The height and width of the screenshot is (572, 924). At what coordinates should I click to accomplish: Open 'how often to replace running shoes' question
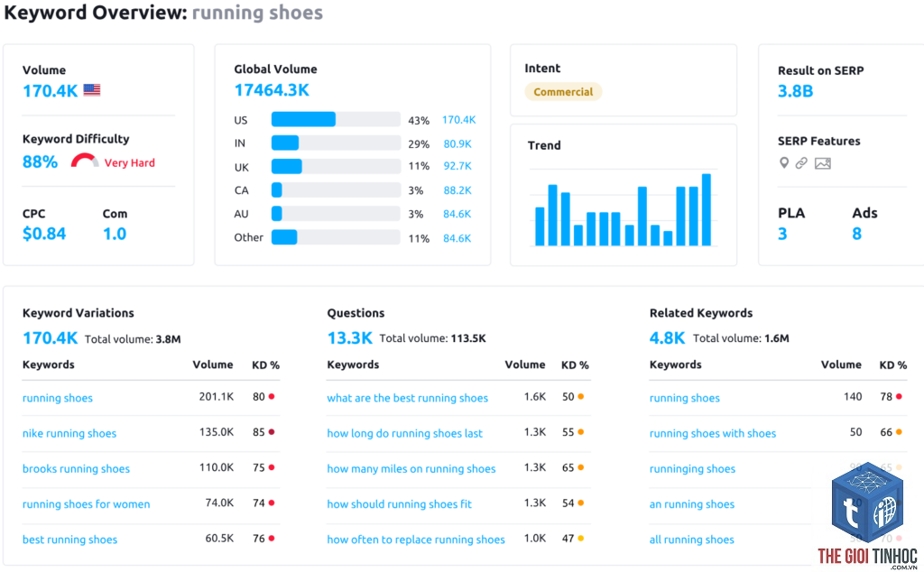coord(416,540)
